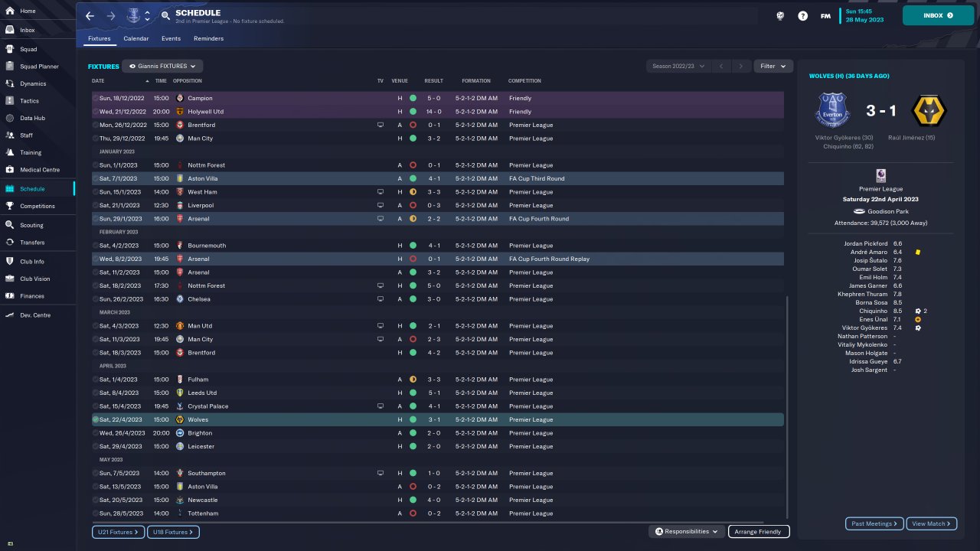Click the teal INBOX button
The height and width of the screenshot is (551, 980).
(938, 15)
